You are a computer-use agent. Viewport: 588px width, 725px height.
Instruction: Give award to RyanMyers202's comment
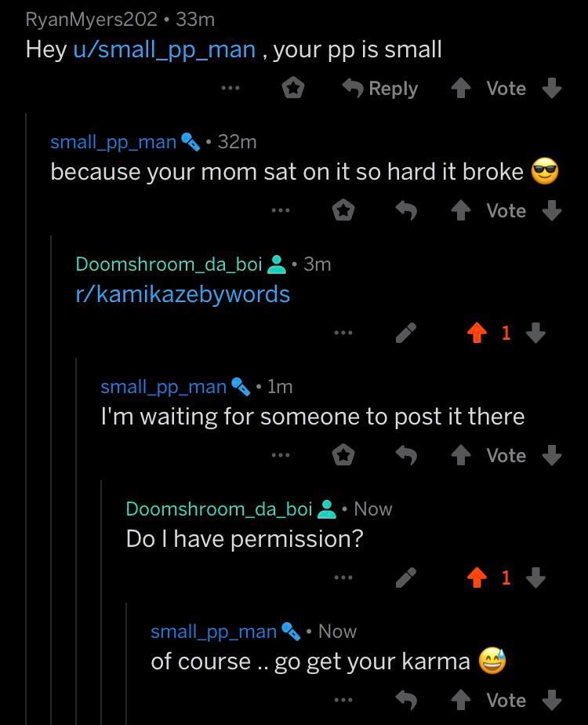click(293, 88)
